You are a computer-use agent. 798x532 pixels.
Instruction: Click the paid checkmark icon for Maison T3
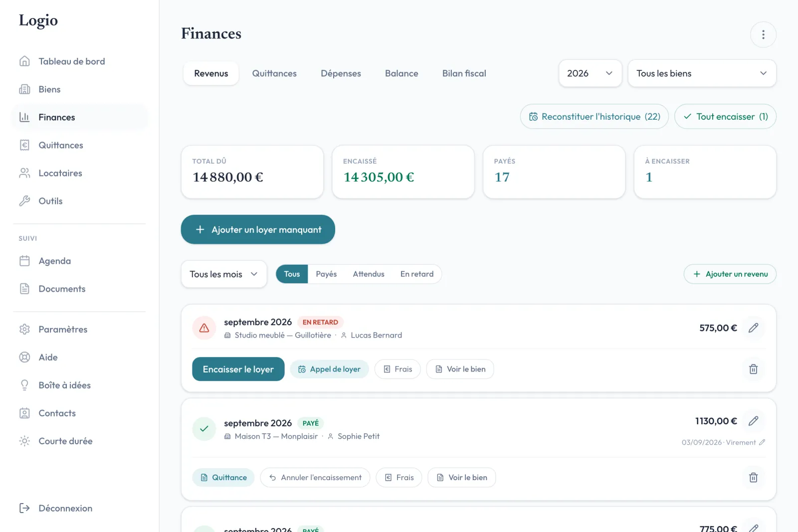pyautogui.click(x=204, y=429)
